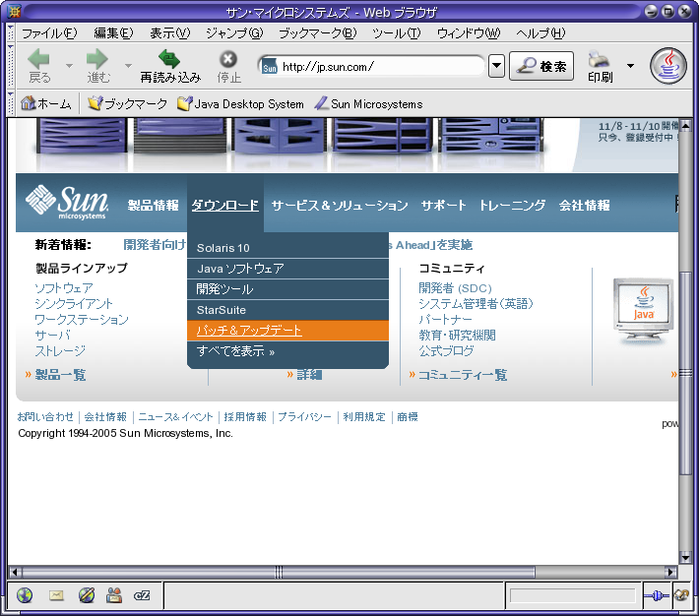
Task: Click the 製品一覧 link
Action: pos(60,374)
